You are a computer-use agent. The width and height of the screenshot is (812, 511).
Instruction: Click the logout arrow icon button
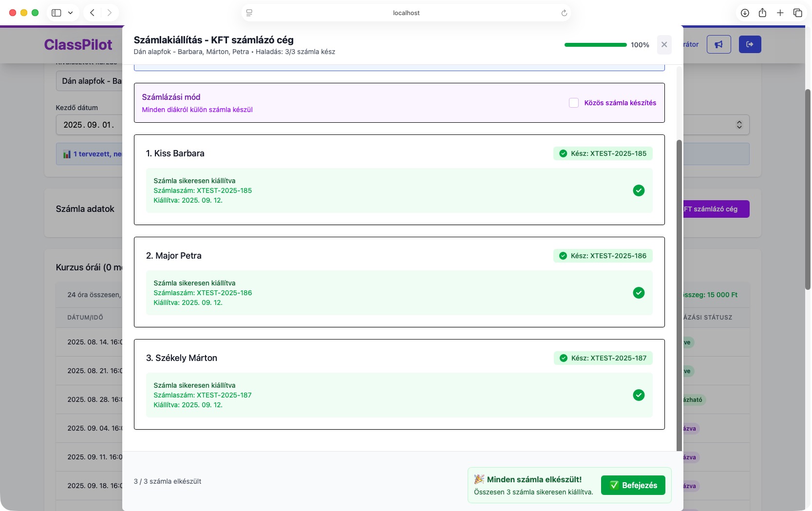click(750, 44)
